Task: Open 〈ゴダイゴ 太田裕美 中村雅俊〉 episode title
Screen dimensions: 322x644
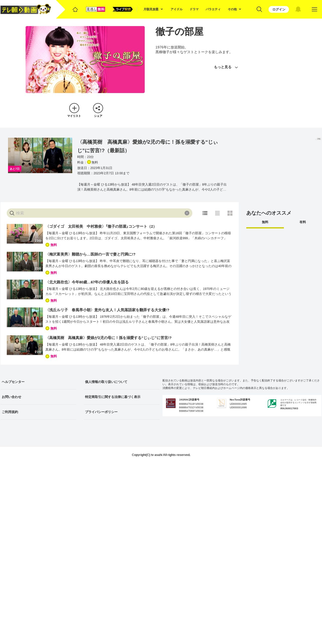Action: [101, 226]
